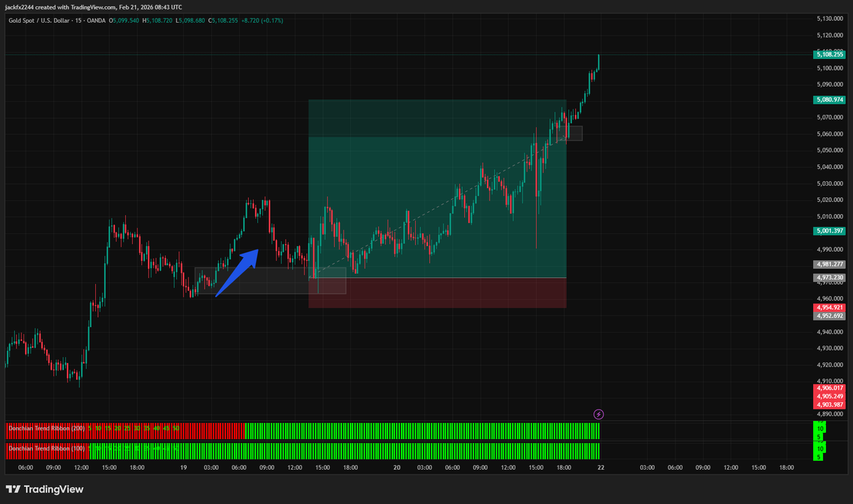Click the 4,930.000 price axis label
This screenshot has height=504, width=853.
click(830, 348)
